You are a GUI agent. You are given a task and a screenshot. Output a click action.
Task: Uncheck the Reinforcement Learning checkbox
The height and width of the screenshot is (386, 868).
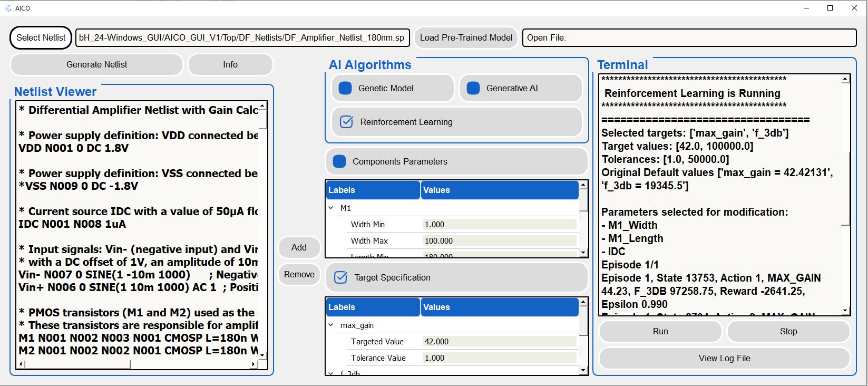pos(347,122)
